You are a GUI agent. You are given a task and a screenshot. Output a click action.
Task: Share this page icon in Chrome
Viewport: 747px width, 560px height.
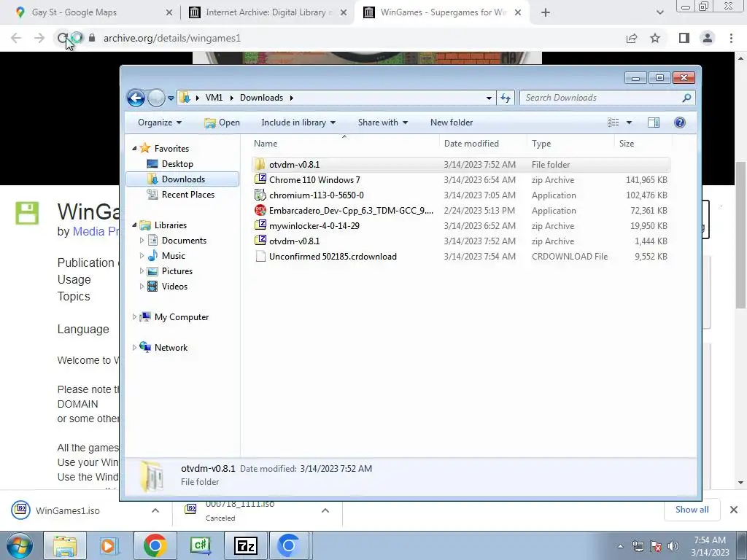pos(632,38)
